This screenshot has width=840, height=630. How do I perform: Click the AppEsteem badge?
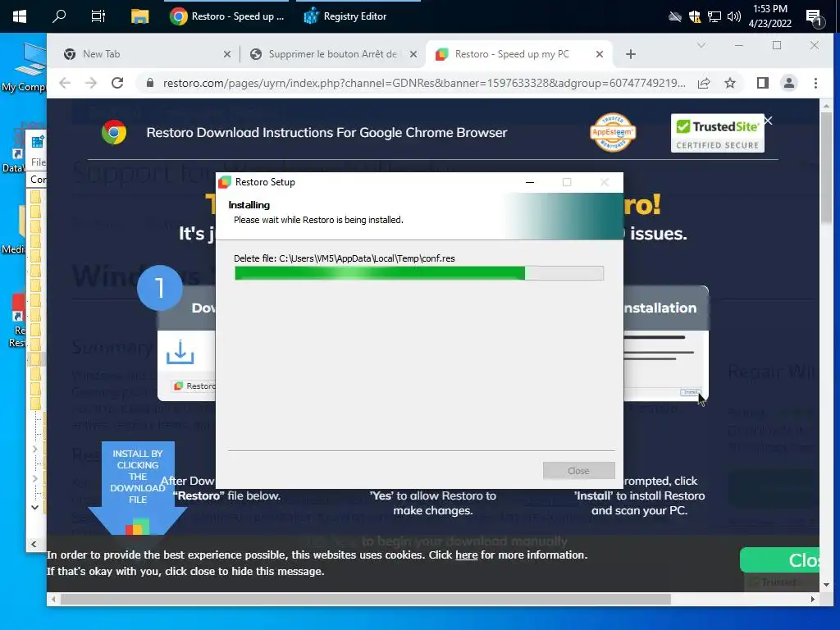tap(613, 132)
